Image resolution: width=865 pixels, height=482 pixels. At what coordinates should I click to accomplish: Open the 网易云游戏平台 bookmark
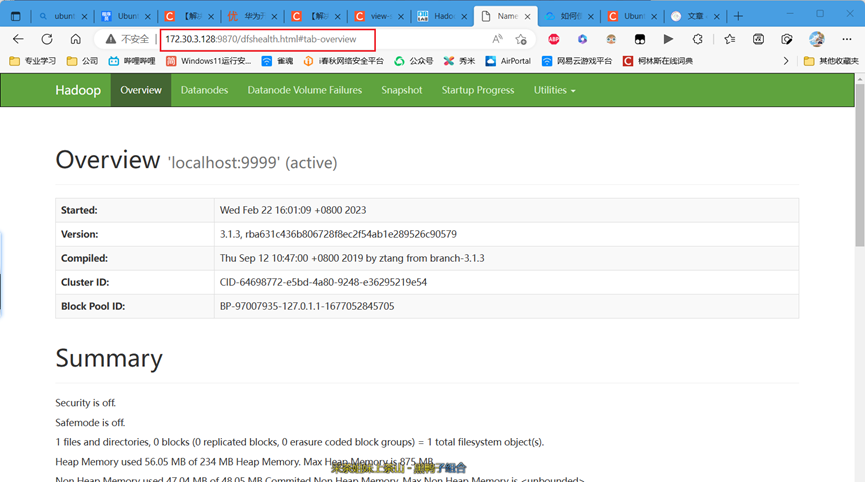pos(577,61)
